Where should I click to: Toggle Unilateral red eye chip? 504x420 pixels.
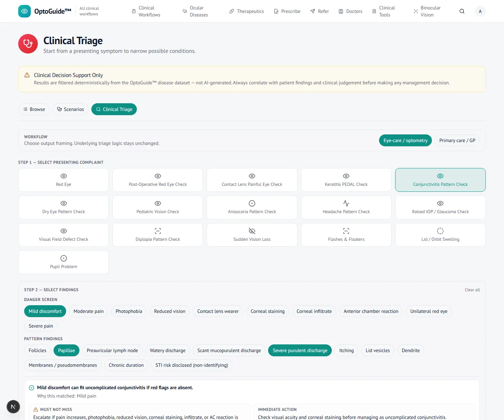pos(429,311)
